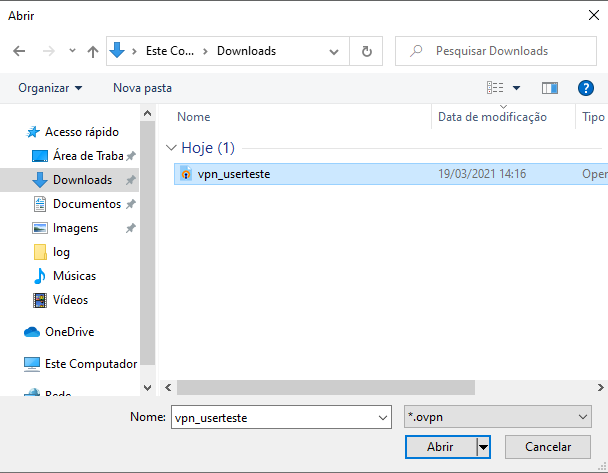Open the Organizar dropdown menu
The image size is (608, 473).
[50, 88]
